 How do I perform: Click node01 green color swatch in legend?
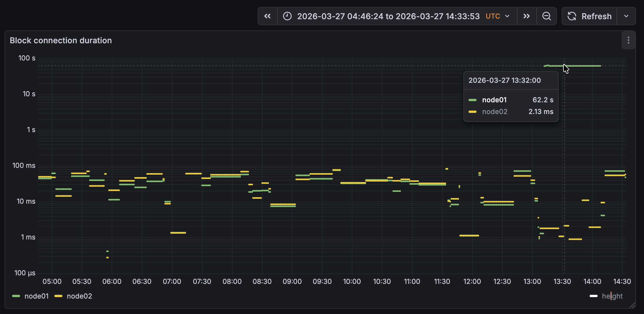(x=16, y=296)
